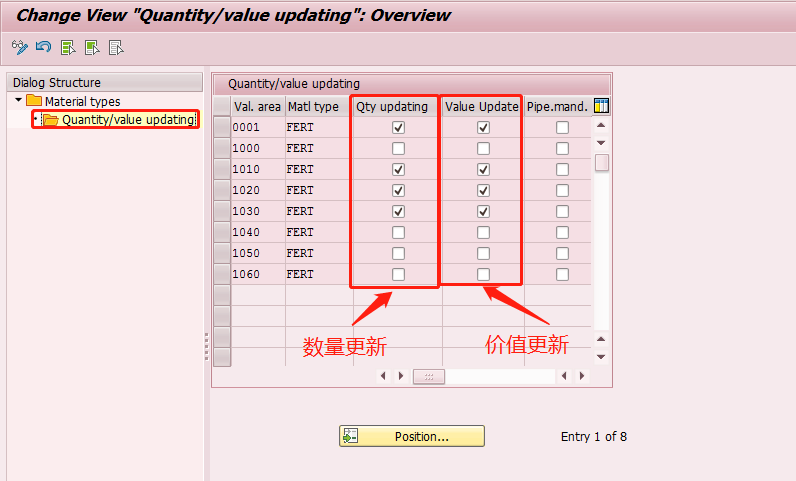
Task: Click the Val. area column header
Action: pyautogui.click(x=257, y=107)
